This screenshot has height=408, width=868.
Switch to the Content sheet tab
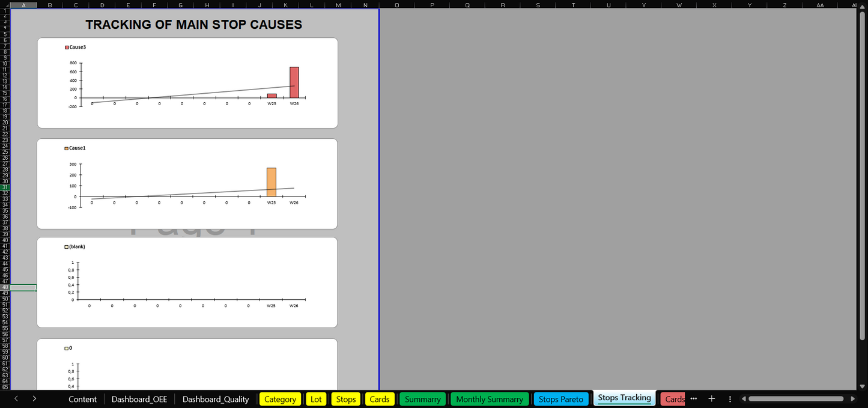pyautogui.click(x=82, y=400)
